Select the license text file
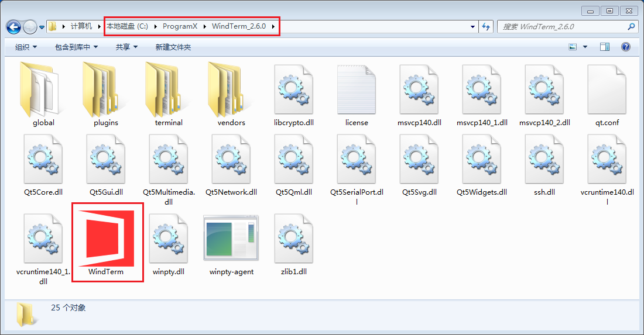Screen dimensions: 644x335 point(357,90)
